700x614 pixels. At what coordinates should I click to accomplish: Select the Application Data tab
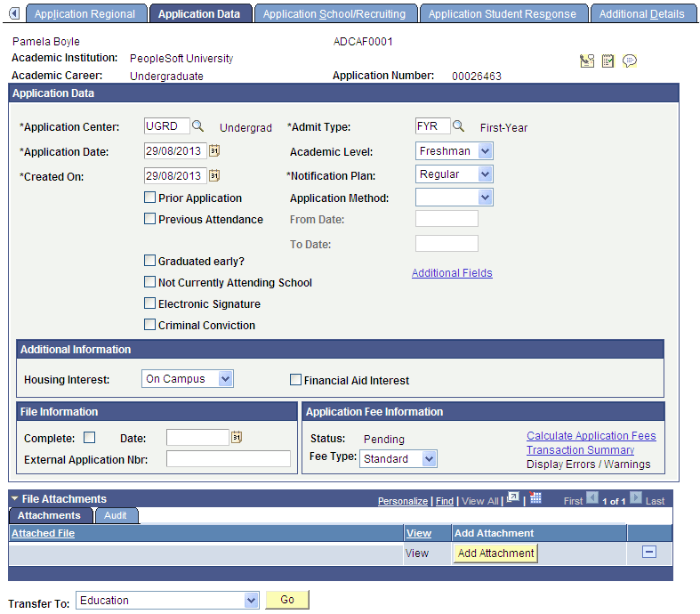pyautogui.click(x=199, y=14)
